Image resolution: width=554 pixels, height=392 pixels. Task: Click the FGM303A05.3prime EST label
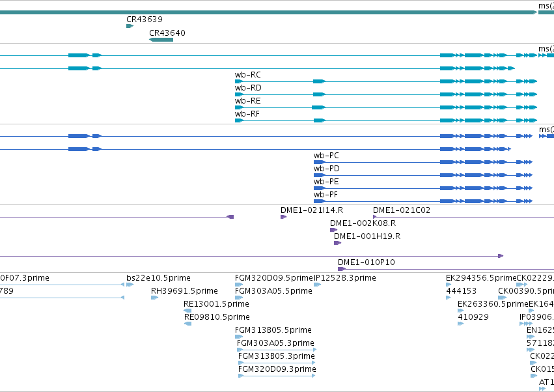pos(275,343)
